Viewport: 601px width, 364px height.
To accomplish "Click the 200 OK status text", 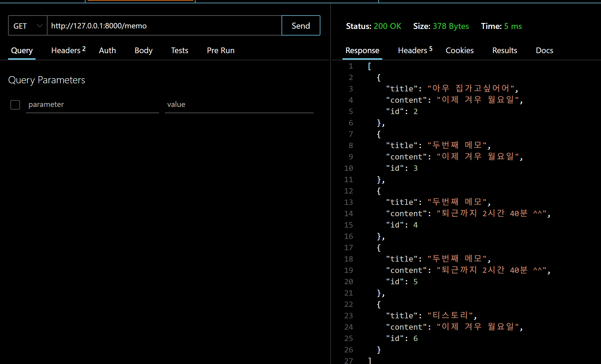I will [x=387, y=26].
